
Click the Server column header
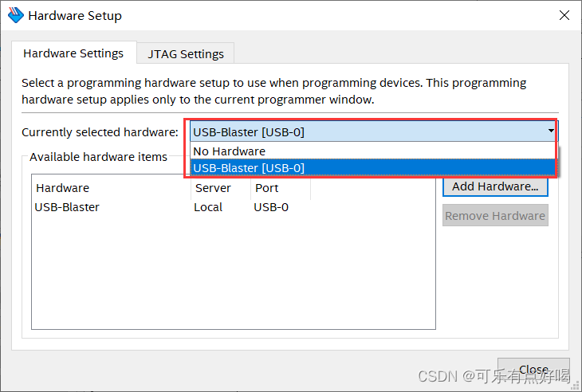click(213, 188)
